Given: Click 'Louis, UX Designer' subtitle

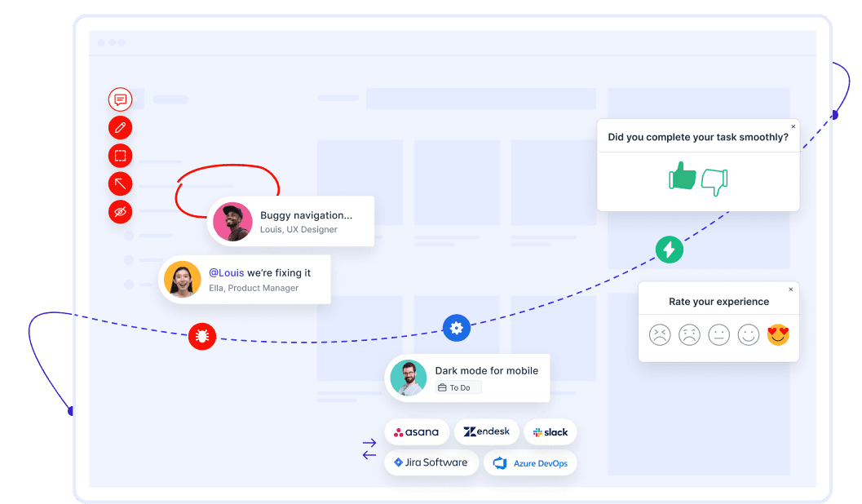Looking at the screenshot, I should point(298,229).
